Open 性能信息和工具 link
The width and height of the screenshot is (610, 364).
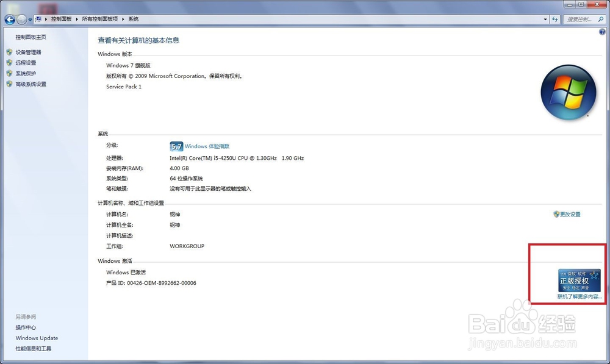pos(34,348)
